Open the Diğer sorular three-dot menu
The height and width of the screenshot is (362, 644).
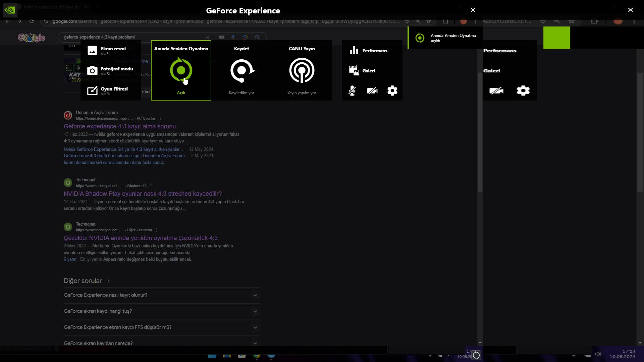[x=108, y=281]
